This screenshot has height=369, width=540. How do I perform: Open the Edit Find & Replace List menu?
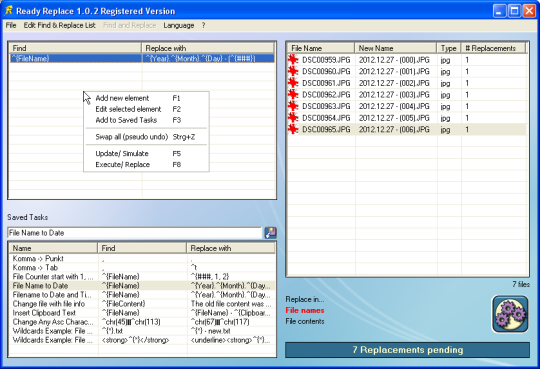click(x=60, y=25)
